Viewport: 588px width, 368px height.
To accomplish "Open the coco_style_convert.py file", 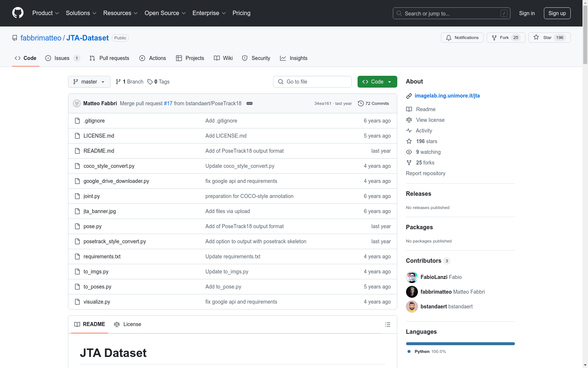I will pos(109,166).
